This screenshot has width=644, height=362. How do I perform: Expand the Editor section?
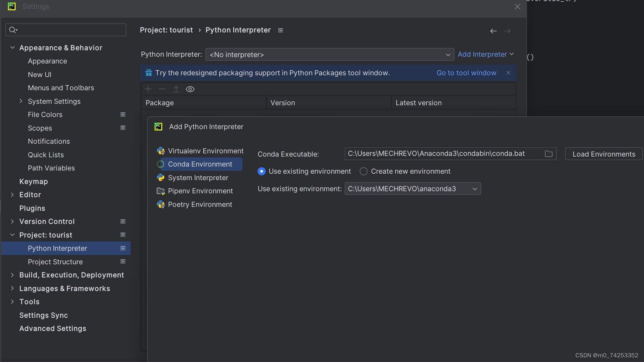tap(12, 195)
